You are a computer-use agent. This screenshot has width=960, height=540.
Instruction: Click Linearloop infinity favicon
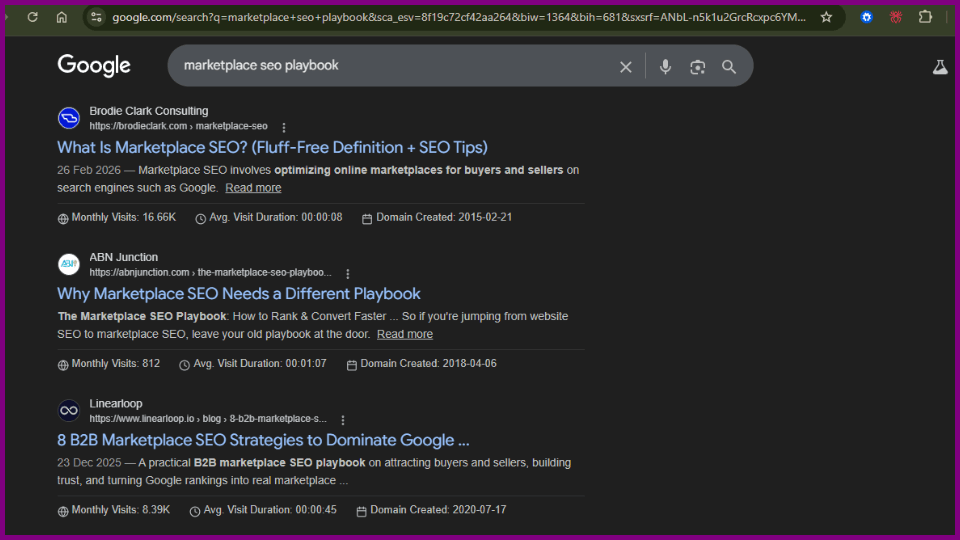click(x=69, y=411)
